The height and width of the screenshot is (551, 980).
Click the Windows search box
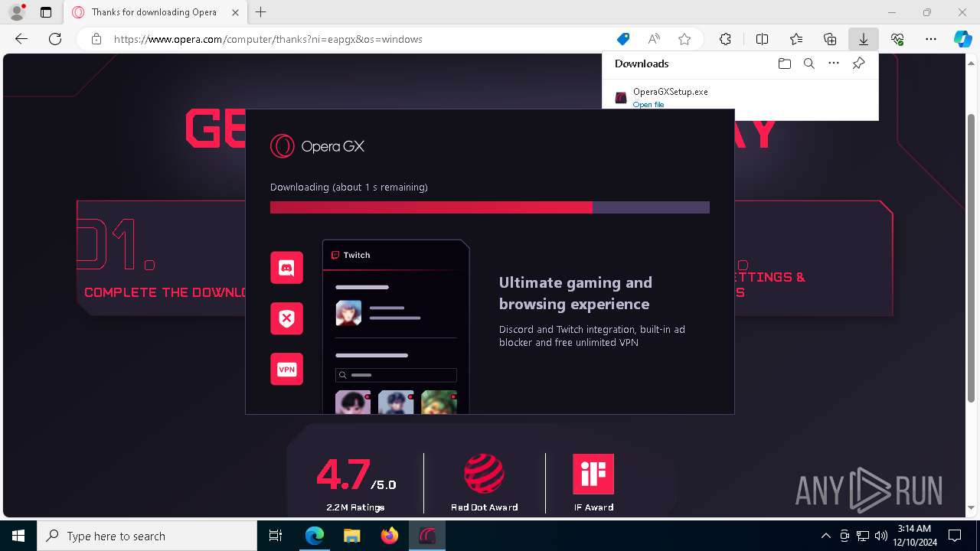(x=147, y=536)
